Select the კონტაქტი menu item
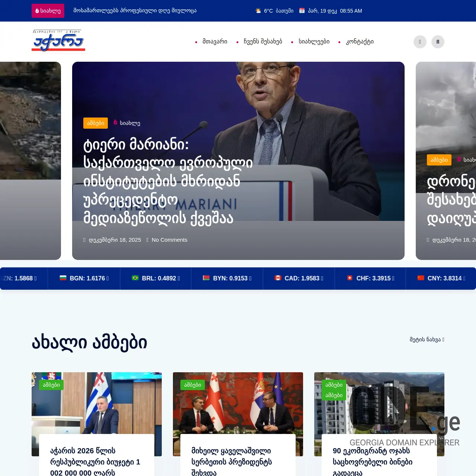The image size is (476, 476). click(x=359, y=42)
